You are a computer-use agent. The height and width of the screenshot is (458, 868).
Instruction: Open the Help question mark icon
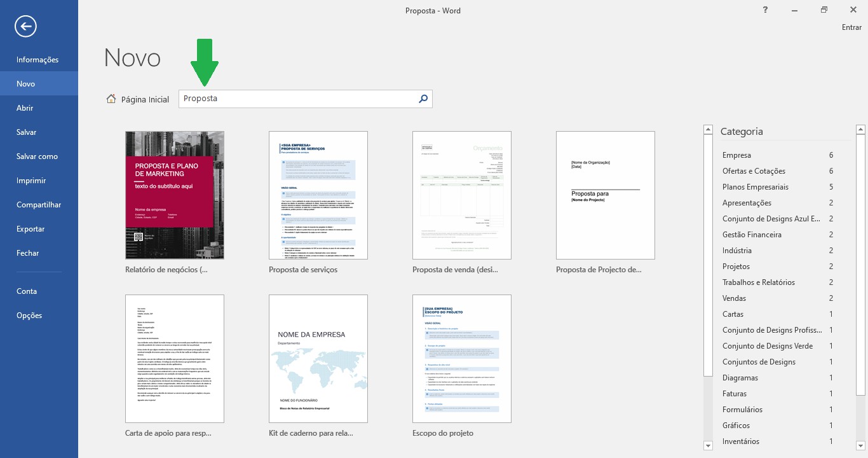click(x=765, y=10)
